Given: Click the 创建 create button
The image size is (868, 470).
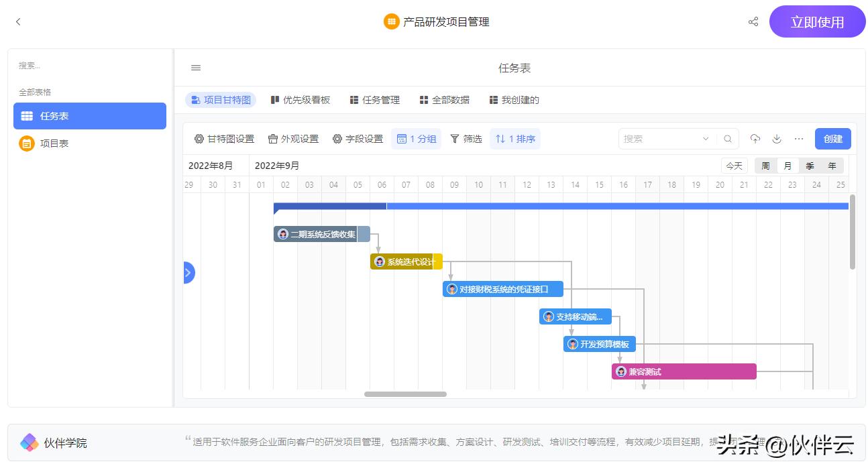Looking at the screenshot, I should click(x=832, y=139).
